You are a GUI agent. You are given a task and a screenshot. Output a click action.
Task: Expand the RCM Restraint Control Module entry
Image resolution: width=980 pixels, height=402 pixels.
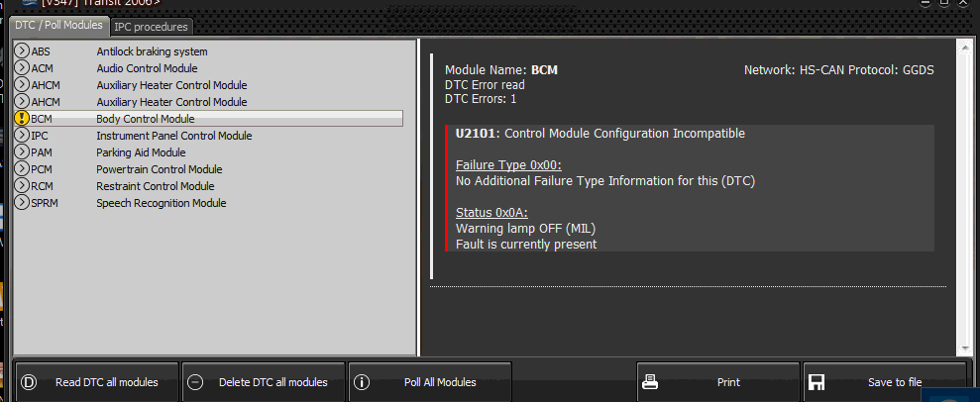click(x=22, y=186)
